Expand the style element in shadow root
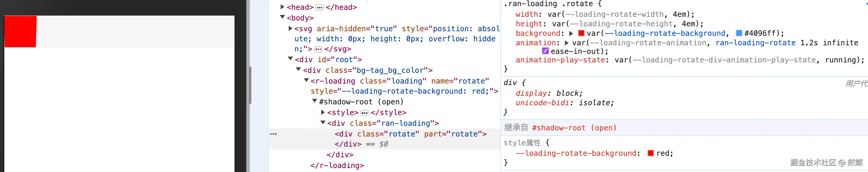The height and width of the screenshot is (172, 868). 323,112
